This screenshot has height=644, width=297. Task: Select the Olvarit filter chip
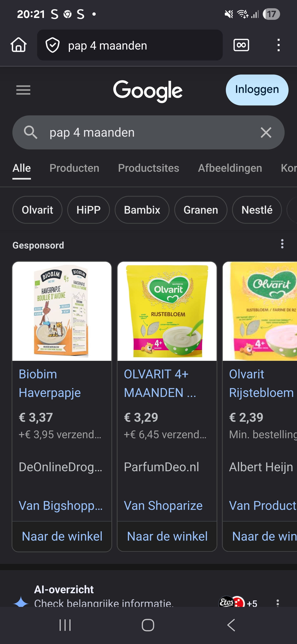pos(37,210)
